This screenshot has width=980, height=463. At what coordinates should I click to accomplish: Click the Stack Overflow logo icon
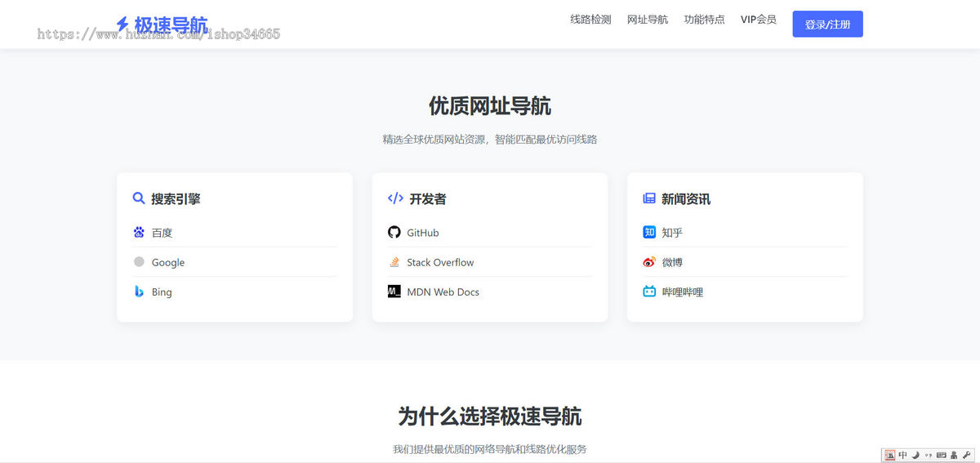tap(394, 262)
